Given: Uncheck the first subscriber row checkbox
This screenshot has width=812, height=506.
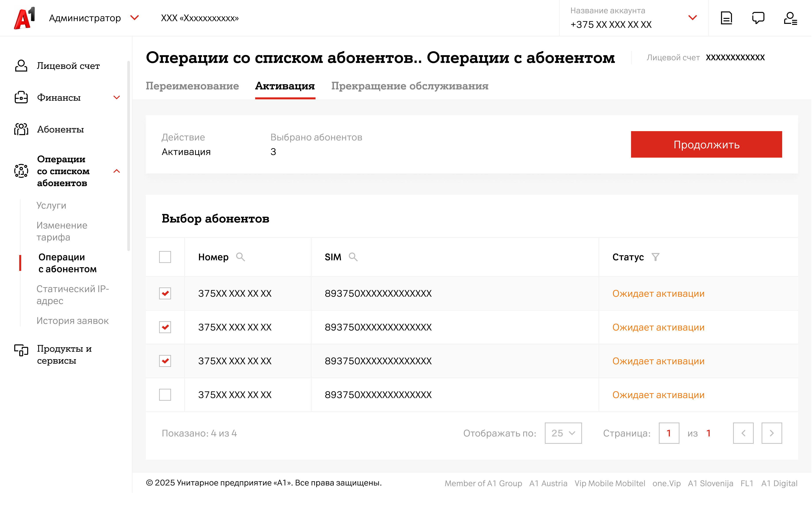Looking at the screenshot, I should 165,293.
